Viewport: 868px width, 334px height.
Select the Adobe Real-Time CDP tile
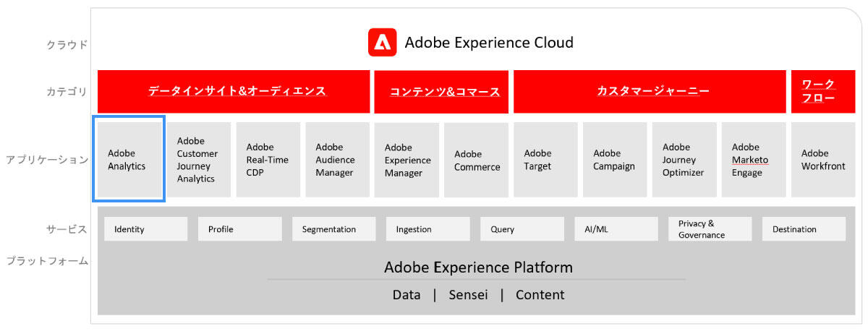[268, 160]
